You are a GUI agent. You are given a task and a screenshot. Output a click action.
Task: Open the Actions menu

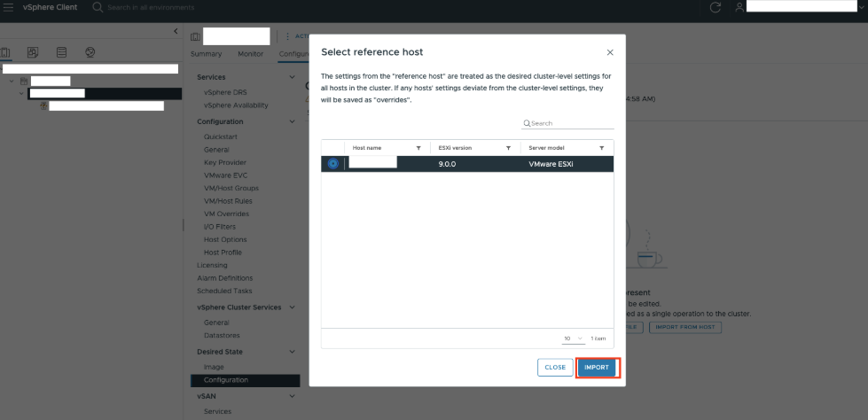(296, 36)
